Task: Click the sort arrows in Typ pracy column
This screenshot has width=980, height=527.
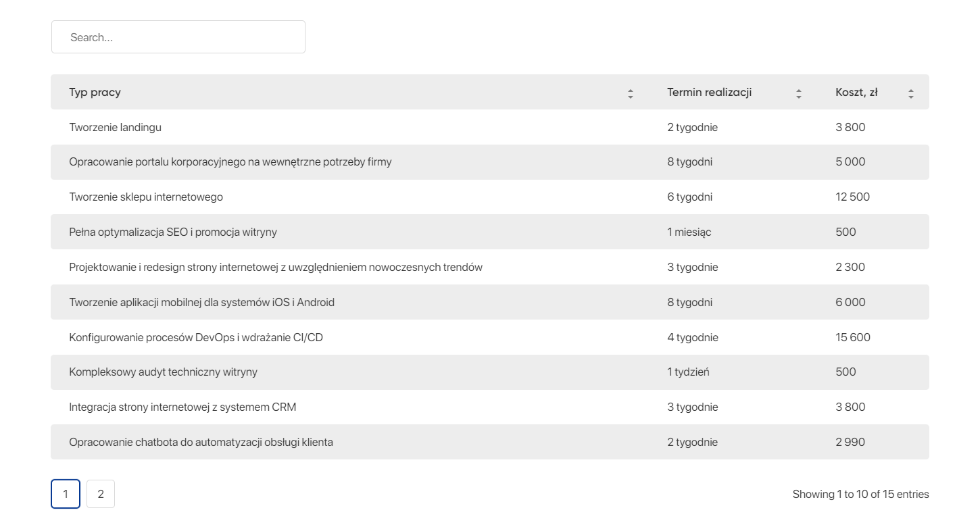Action: [x=631, y=95]
